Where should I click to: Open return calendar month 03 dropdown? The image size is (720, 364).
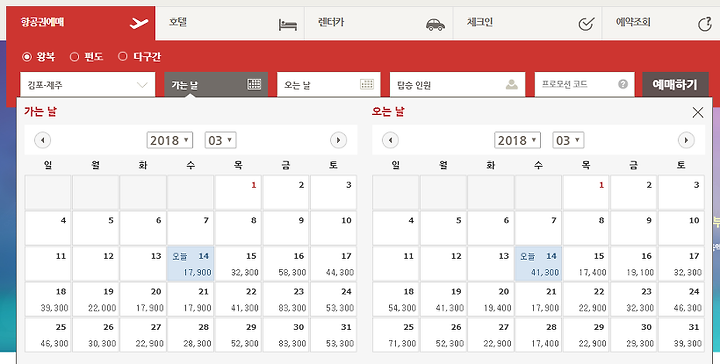(568, 140)
